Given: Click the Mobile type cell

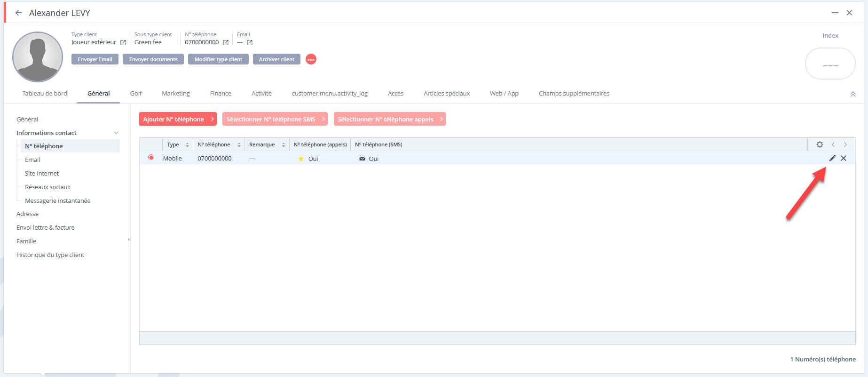Looking at the screenshot, I should tap(172, 158).
